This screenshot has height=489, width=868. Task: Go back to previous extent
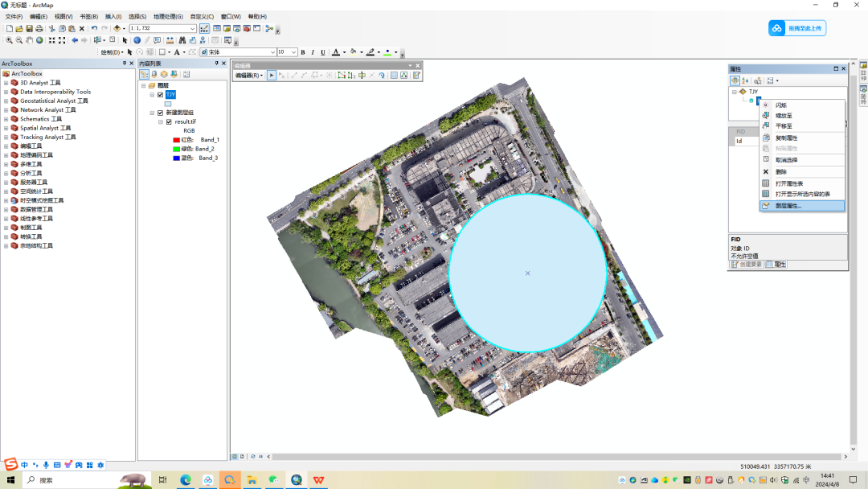75,40
